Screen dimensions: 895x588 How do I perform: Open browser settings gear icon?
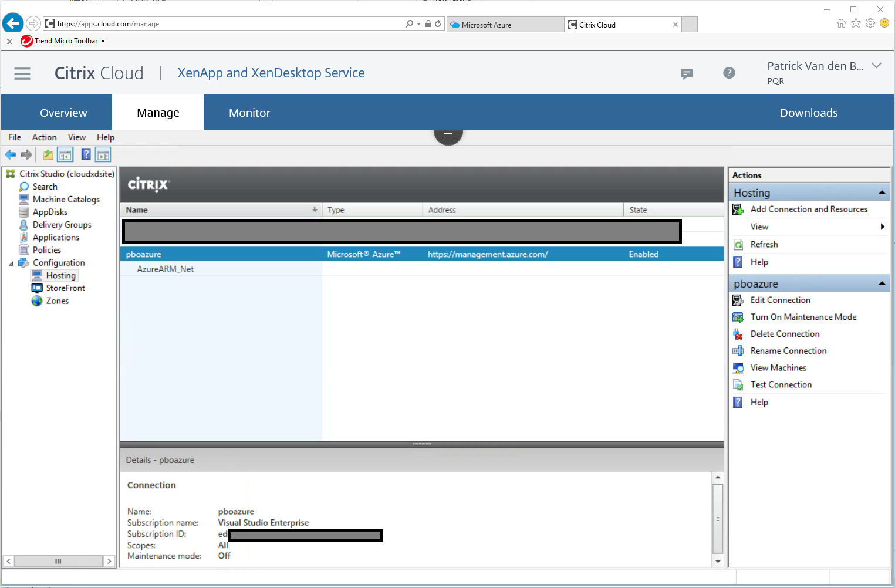coord(870,23)
